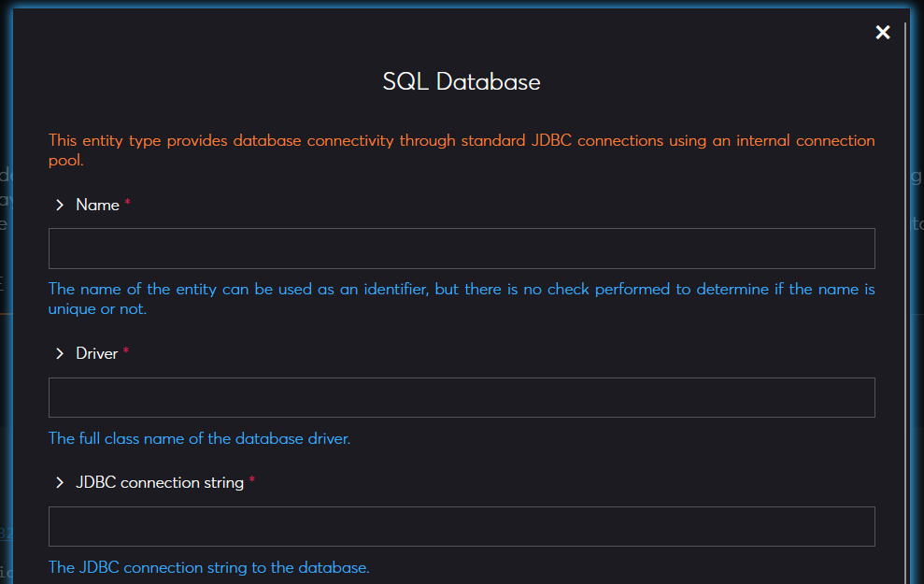Click the asterisk after JDBC connection string

click(251, 482)
